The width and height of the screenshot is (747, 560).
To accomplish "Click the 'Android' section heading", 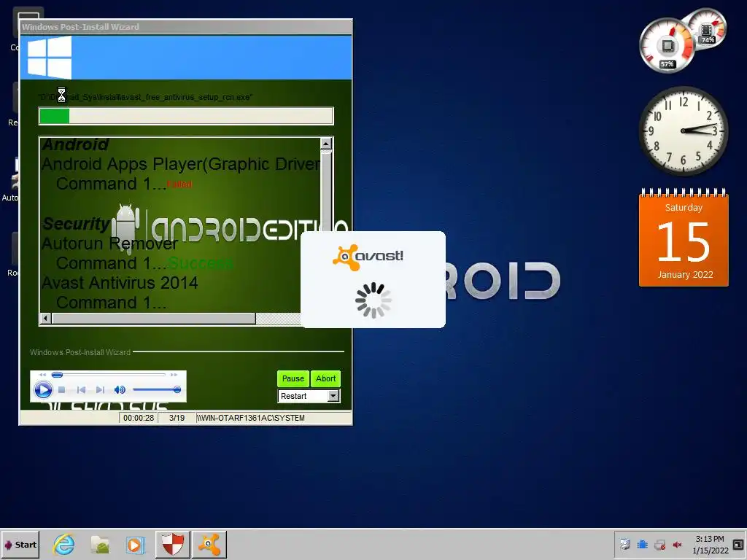I will [75, 144].
